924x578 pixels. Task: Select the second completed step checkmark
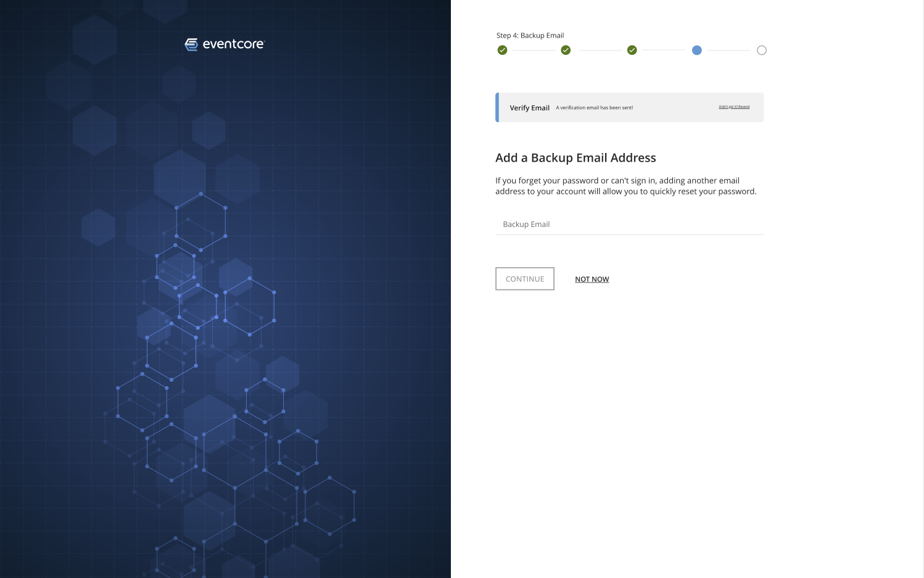(566, 50)
